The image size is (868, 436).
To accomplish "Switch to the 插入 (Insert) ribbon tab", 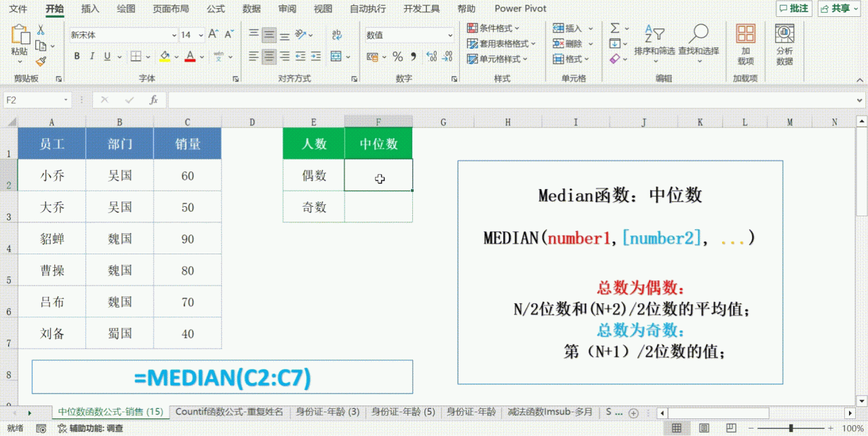I will 90,9.
